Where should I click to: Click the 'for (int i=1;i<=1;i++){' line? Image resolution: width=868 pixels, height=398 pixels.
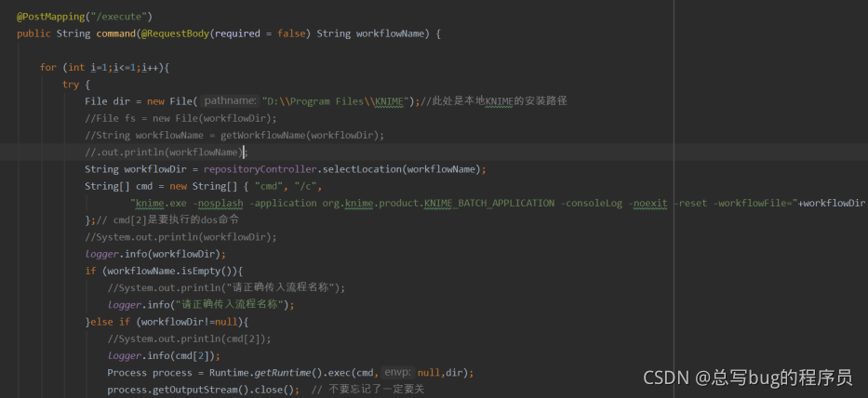104,68
